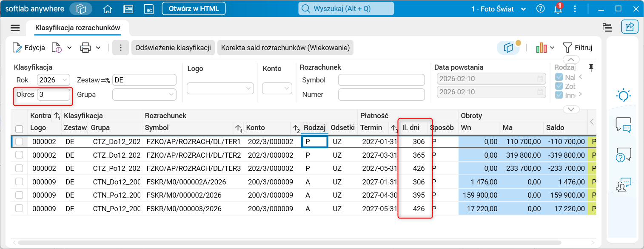Click the BC icon in the top bar
Screen dimensions: 644x249
pos(148,8)
